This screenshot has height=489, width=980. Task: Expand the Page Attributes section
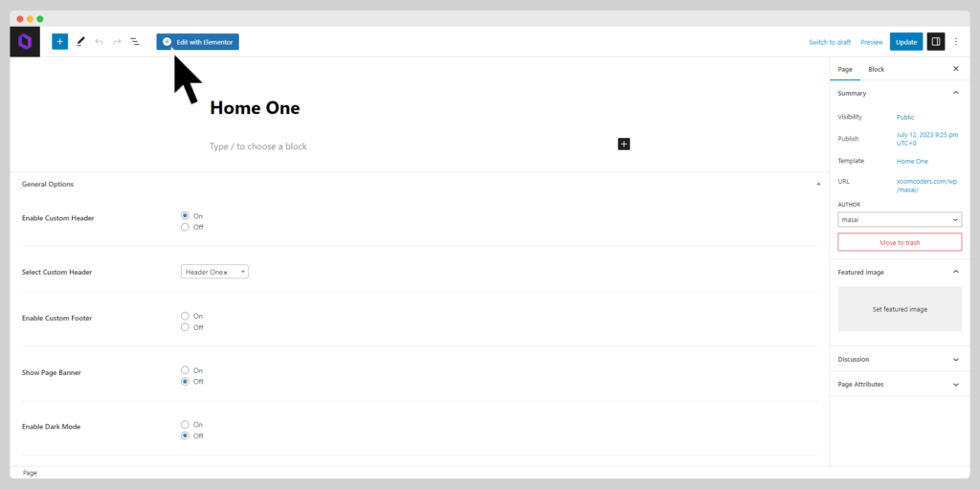[x=900, y=384]
